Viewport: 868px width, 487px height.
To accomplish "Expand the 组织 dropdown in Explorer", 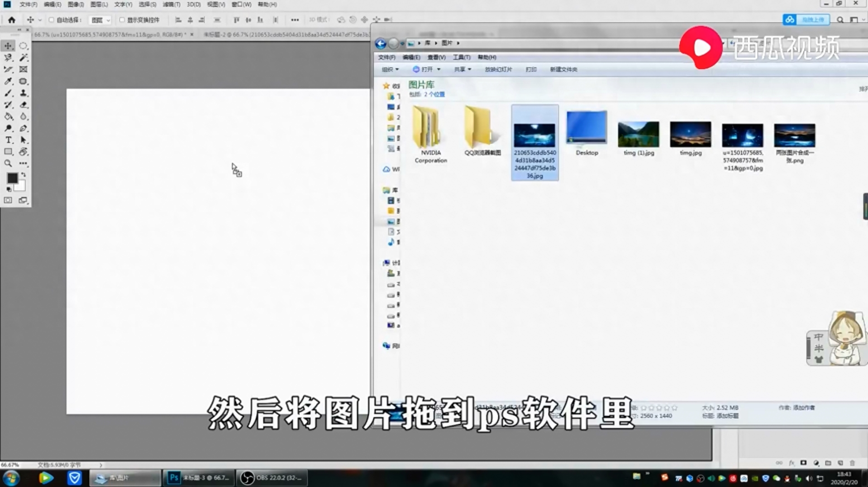I will coord(390,70).
